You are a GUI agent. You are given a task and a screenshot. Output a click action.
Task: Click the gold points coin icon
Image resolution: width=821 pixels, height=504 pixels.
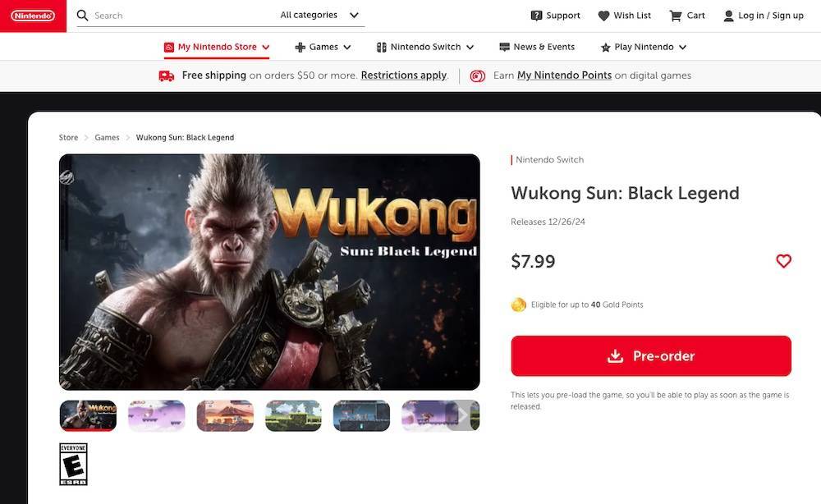(x=518, y=305)
